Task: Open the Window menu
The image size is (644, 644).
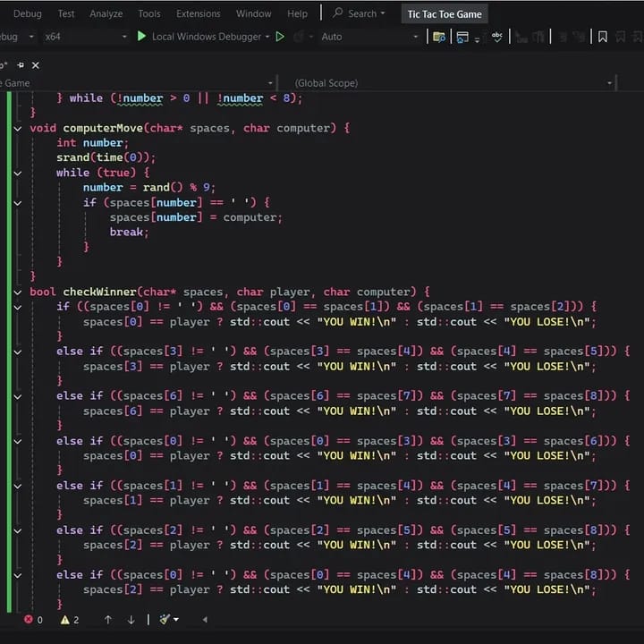Action: pos(254,13)
